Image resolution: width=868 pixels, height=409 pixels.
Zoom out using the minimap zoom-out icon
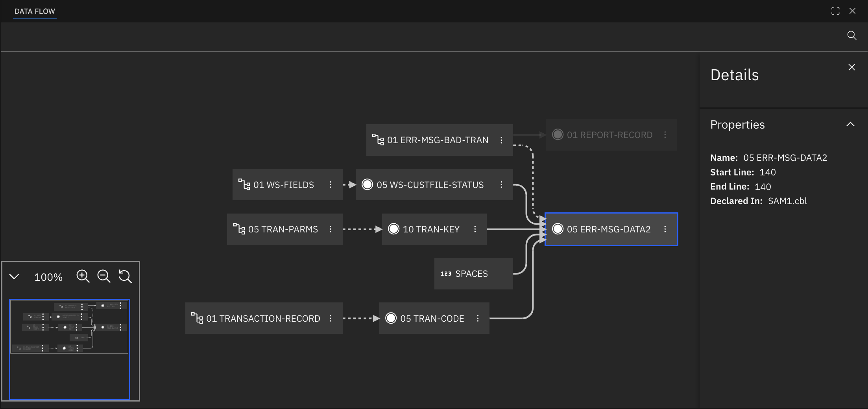point(104,276)
